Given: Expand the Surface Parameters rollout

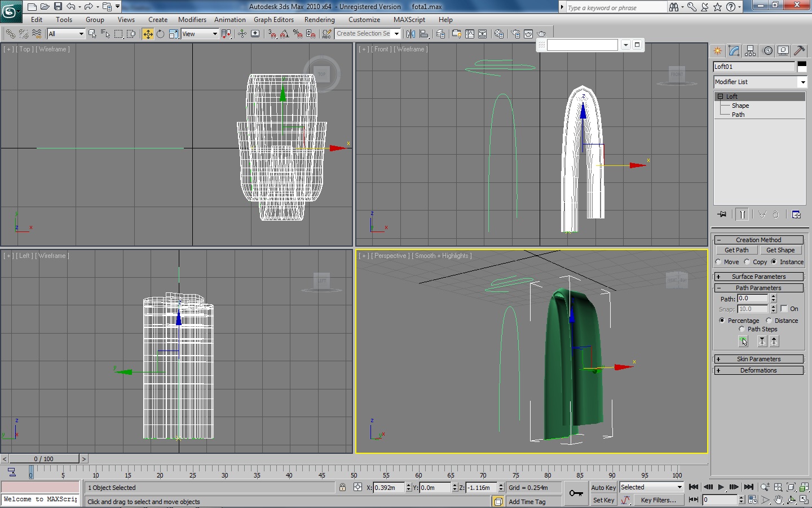Looking at the screenshot, I should pyautogui.click(x=758, y=277).
